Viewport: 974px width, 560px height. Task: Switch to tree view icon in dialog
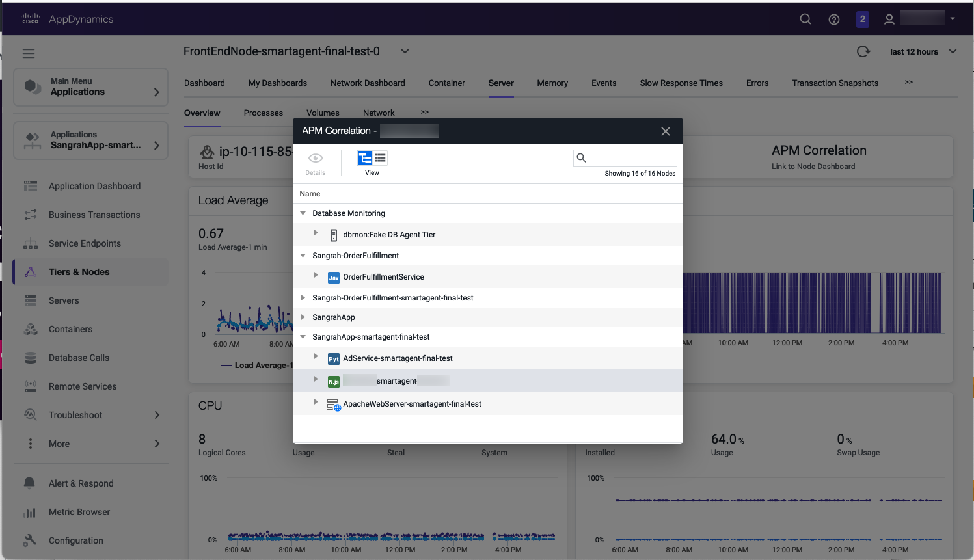[365, 158]
